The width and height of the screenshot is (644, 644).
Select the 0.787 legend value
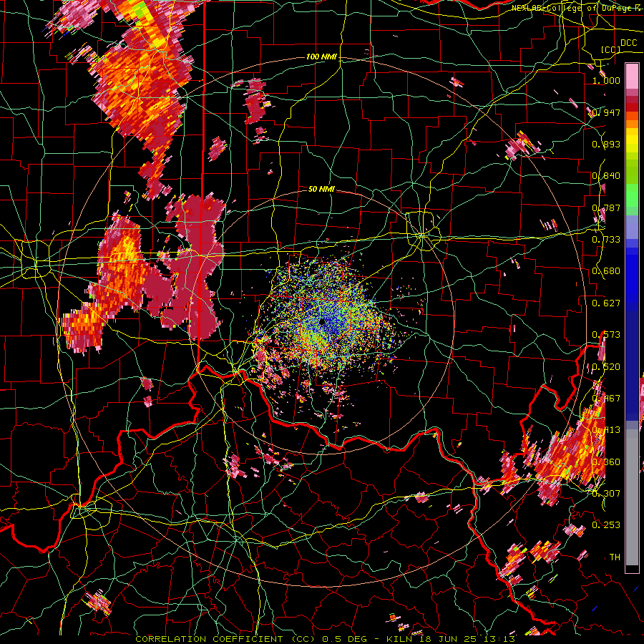(606, 208)
